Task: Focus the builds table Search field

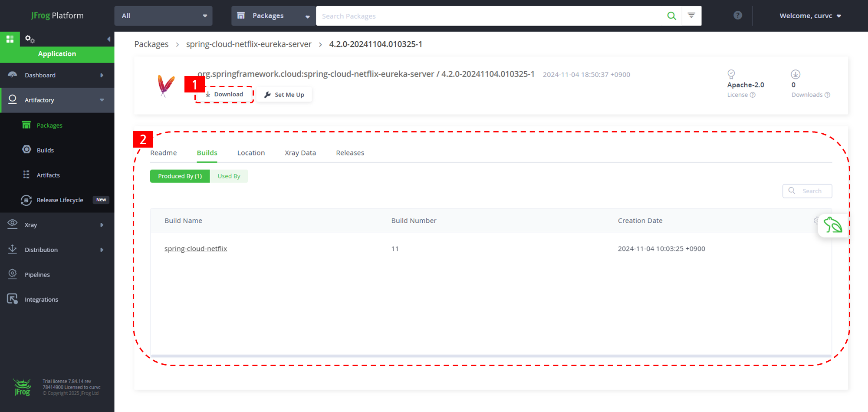Action: (807, 191)
